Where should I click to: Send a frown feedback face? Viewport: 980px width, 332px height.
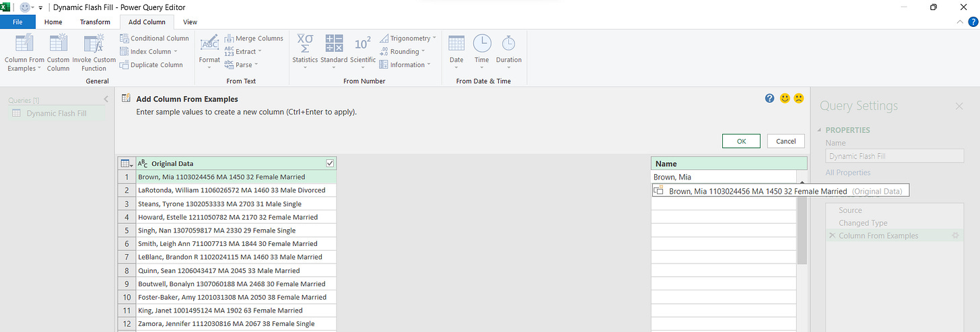point(798,98)
